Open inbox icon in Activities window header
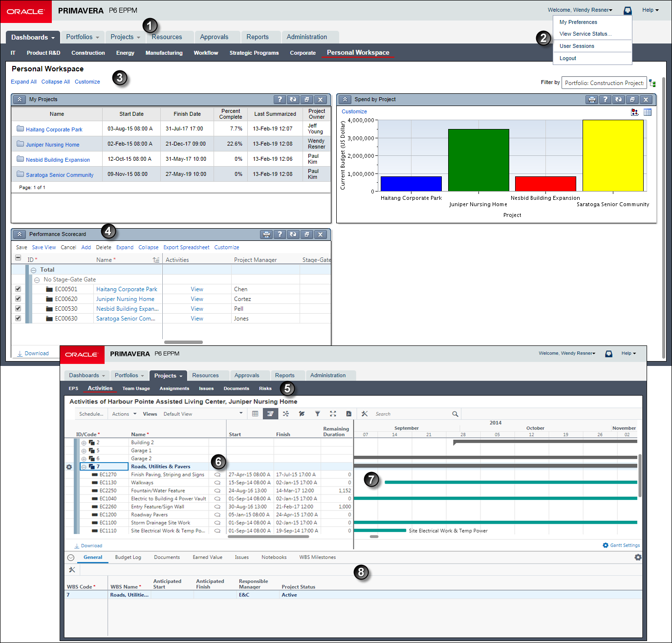Viewport: 672px width, 643px height. pyautogui.click(x=608, y=353)
